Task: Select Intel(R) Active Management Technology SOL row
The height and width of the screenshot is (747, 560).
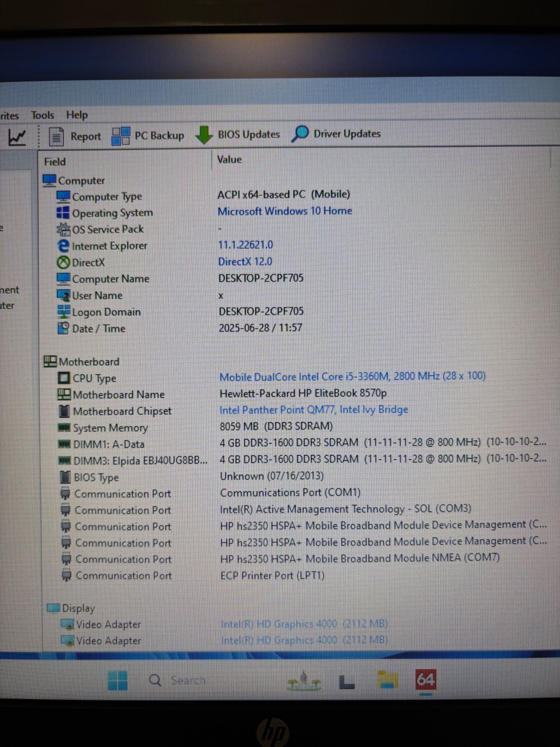Action: coord(346,509)
